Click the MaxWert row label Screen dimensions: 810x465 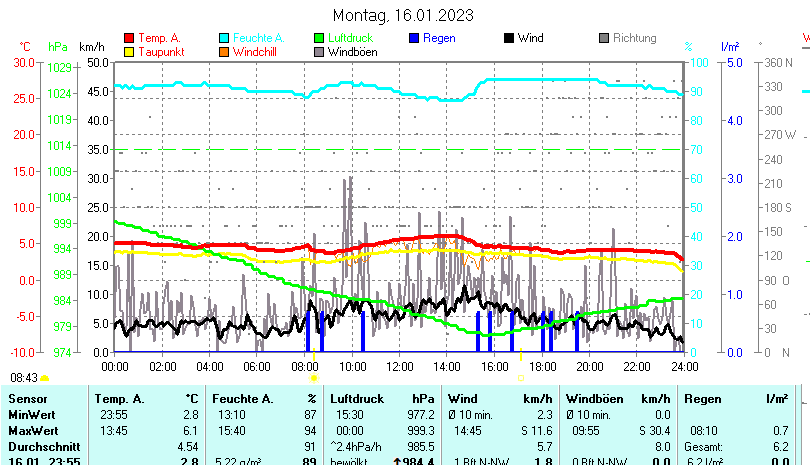point(34,430)
